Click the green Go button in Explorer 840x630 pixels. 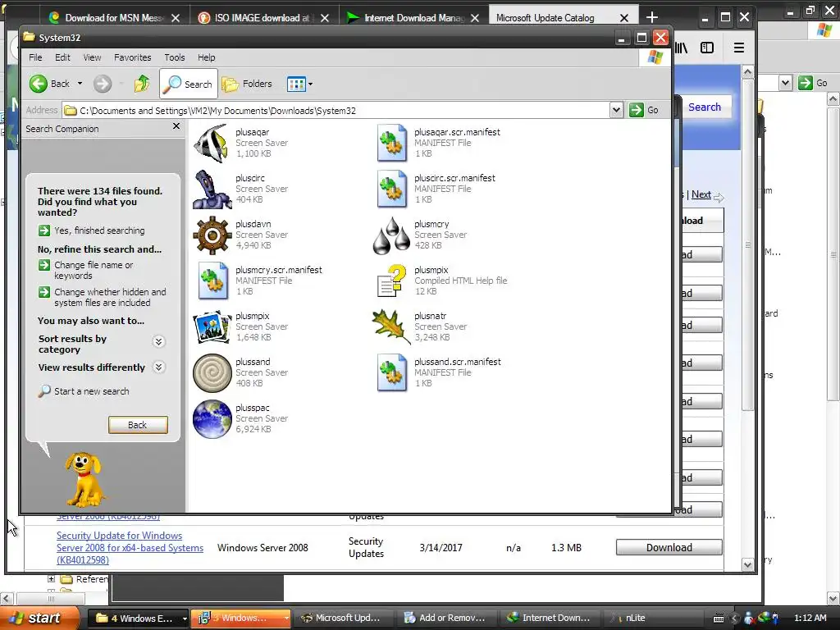point(644,111)
